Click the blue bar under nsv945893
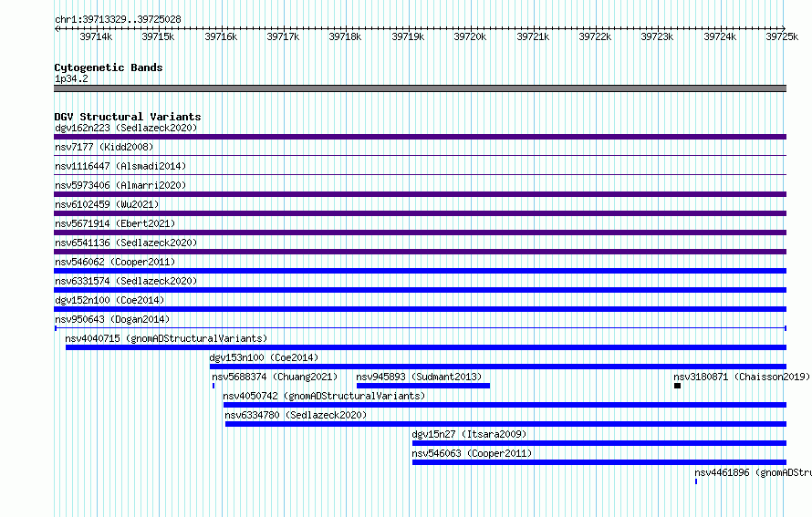 423,386
